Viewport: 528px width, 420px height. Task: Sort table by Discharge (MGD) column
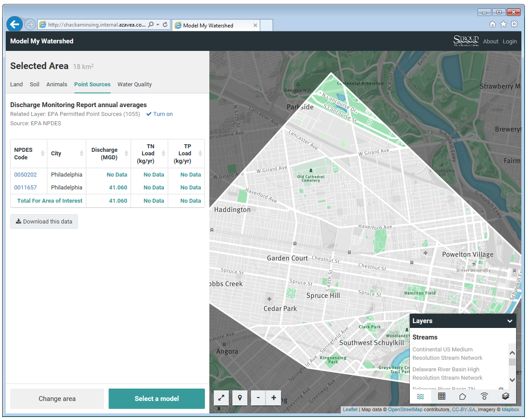(108, 154)
